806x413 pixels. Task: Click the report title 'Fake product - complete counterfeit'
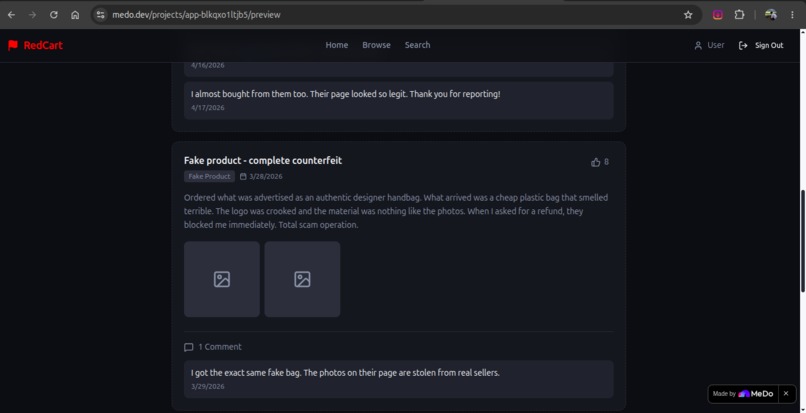[x=263, y=160]
